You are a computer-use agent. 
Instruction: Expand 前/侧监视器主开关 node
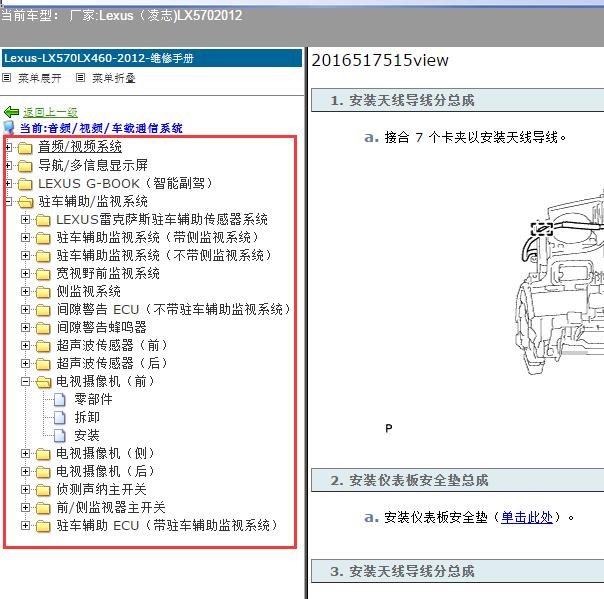coord(25,507)
